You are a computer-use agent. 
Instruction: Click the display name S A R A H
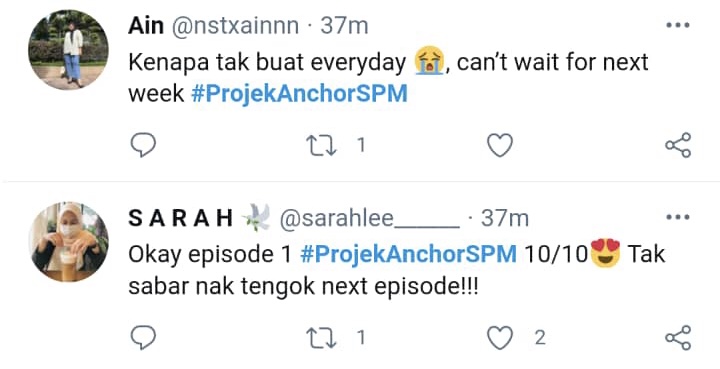[x=180, y=218]
